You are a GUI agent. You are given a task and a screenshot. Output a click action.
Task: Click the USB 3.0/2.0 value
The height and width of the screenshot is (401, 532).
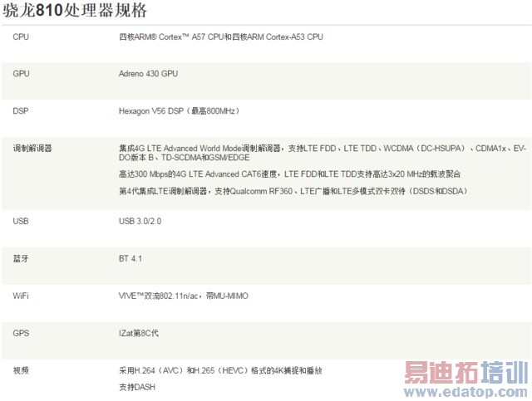click(x=140, y=221)
